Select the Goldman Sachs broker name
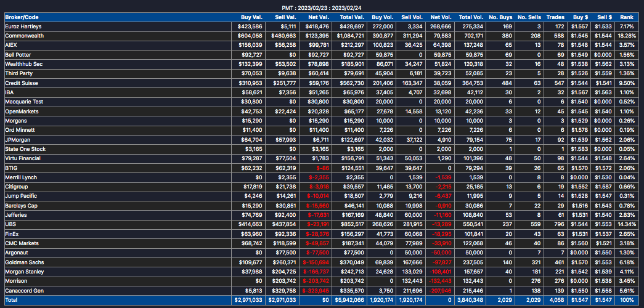The height and width of the screenshot is (308, 644). pos(24,262)
